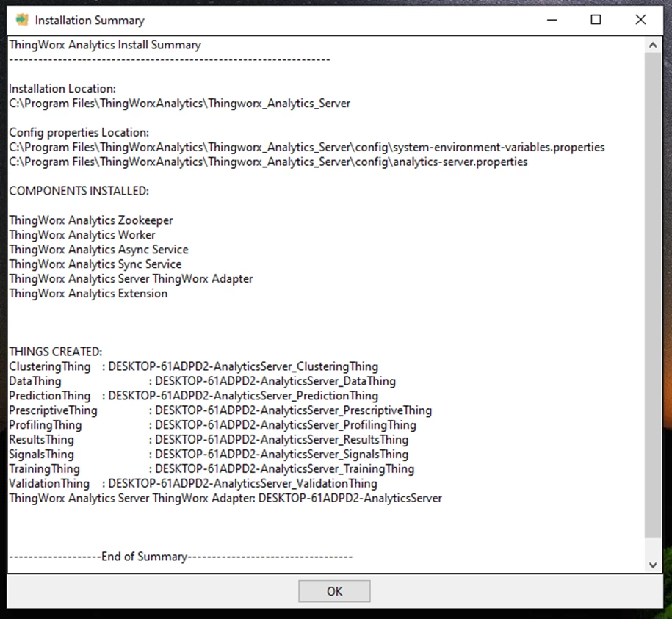Click the 'THINGS CREATED:' heading
The height and width of the screenshot is (619, 672).
tap(56, 352)
